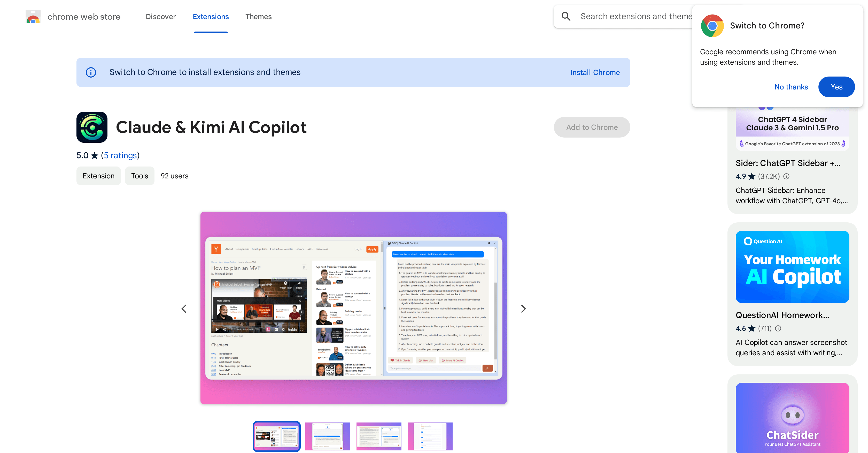Focus the search extensions input field
The image size is (868, 453).
(x=635, y=16)
